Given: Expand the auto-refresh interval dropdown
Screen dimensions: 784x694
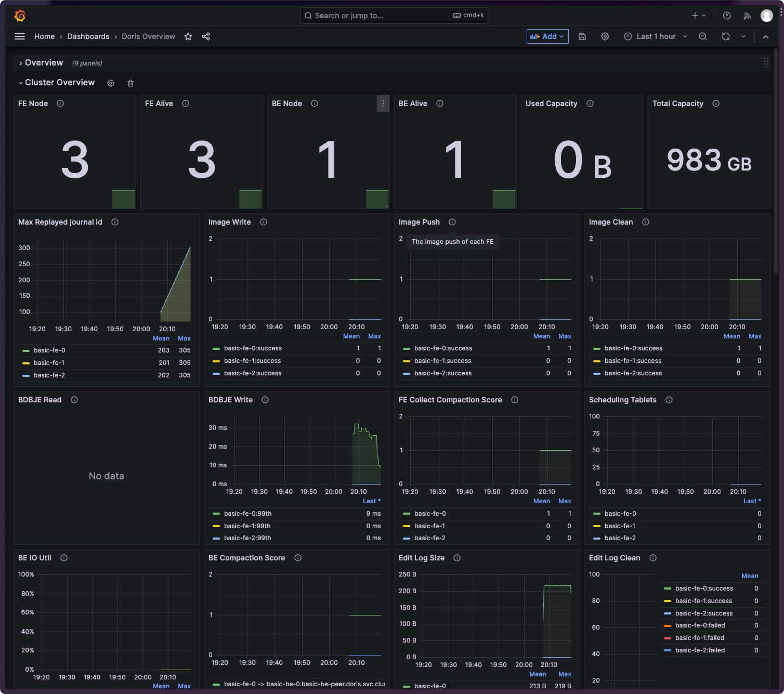Looking at the screenshot, I should (x=743, y=36).
